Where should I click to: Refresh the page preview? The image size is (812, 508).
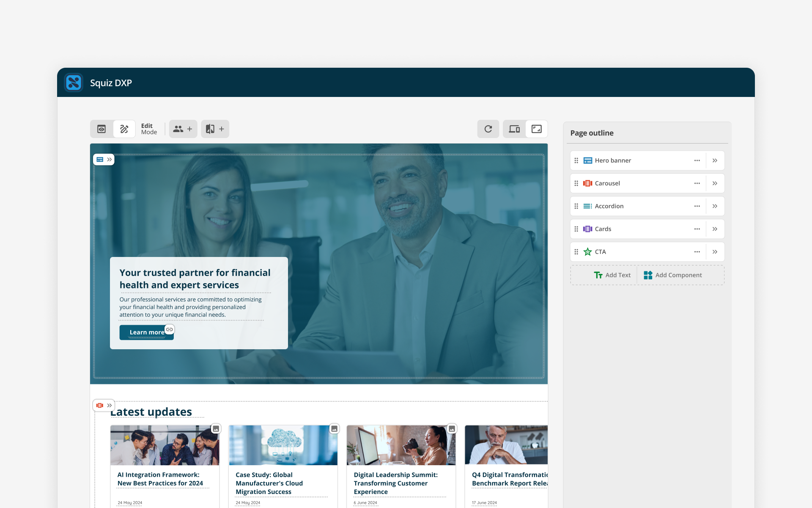click(x=488, y=129)
